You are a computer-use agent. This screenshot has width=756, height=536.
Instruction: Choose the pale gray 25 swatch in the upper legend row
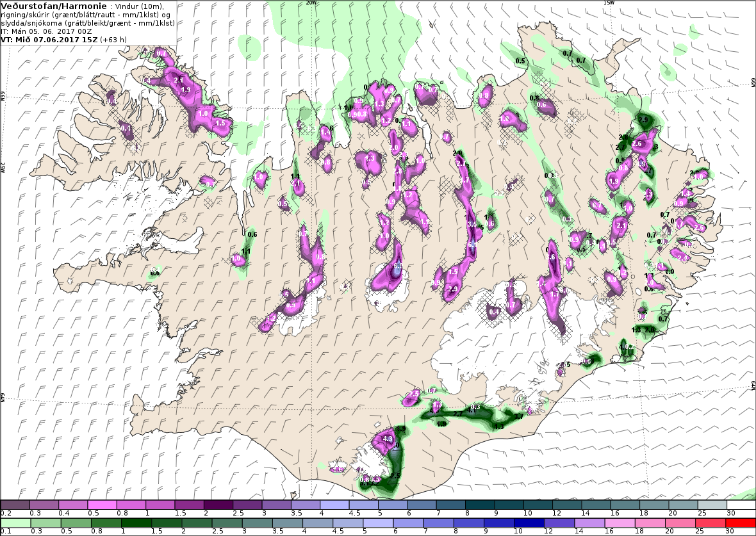pyautogui.click(x=712, y=505)
